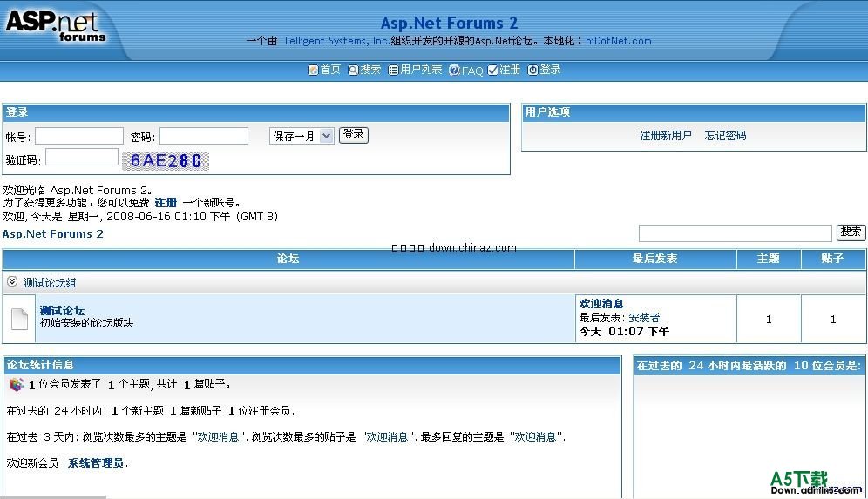Open the 用户列表 navigation item
Image resolution: width=868 pixels, height=499 pixels.
click(421, 70)
